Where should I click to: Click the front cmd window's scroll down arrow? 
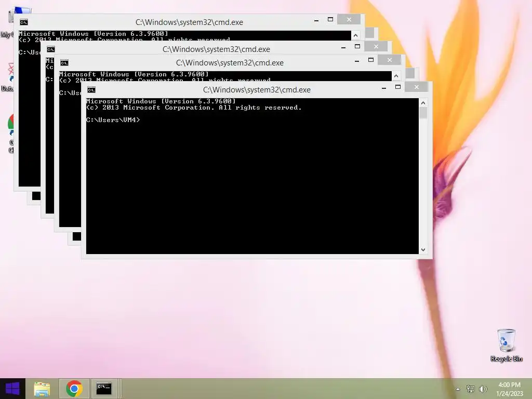(423, 250)
